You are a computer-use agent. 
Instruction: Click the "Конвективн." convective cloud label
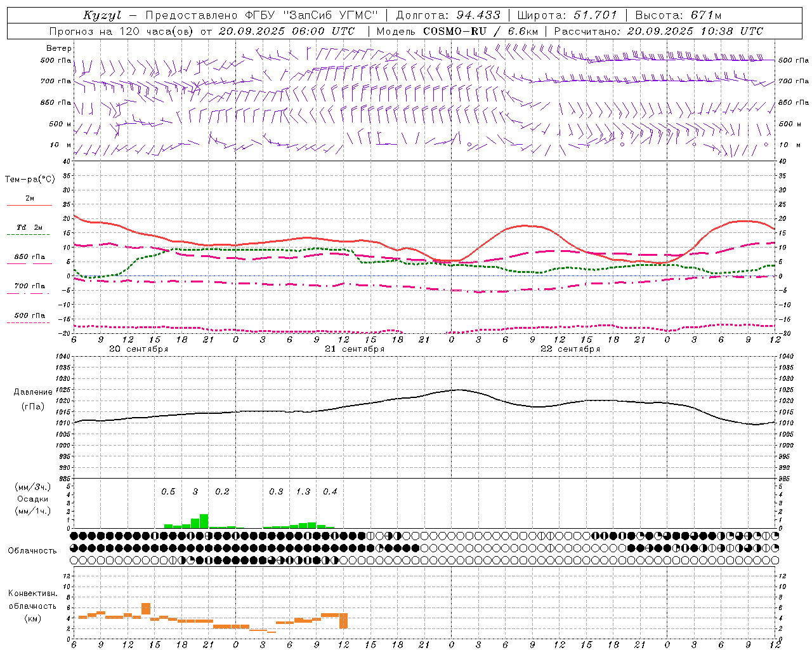tap(32, 594)
